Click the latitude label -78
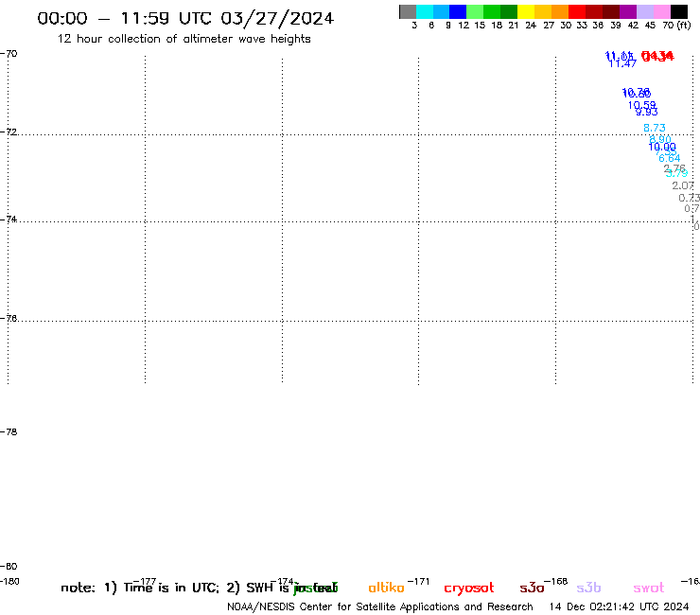Screen dimensions: 700x615 [9, 431]
